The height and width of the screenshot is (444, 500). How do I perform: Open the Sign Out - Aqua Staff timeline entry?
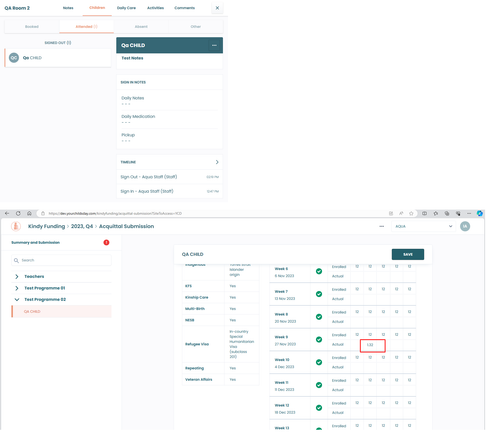pos(169,177)
